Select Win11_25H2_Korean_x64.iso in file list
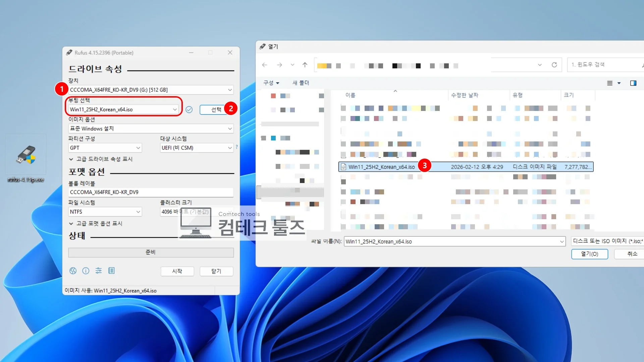Viewport: 644px width, 362px height. (x=466, y=167)
